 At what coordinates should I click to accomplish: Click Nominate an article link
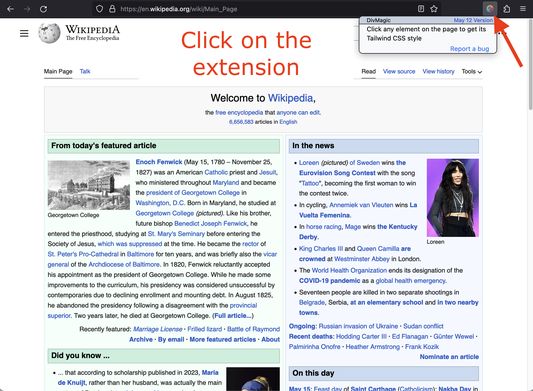click(449, 357)
